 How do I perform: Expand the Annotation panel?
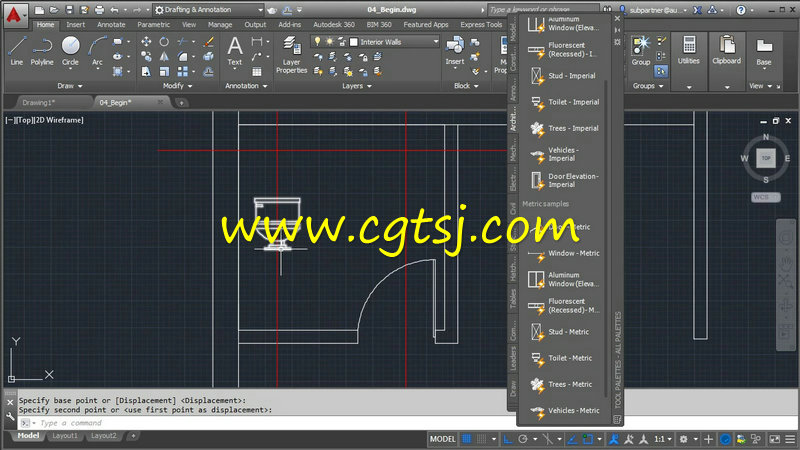(246, 86)
